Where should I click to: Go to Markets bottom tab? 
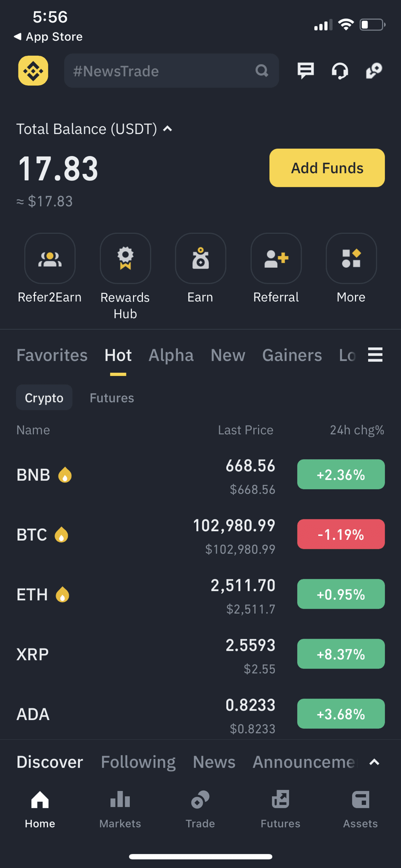coord(120,809)
